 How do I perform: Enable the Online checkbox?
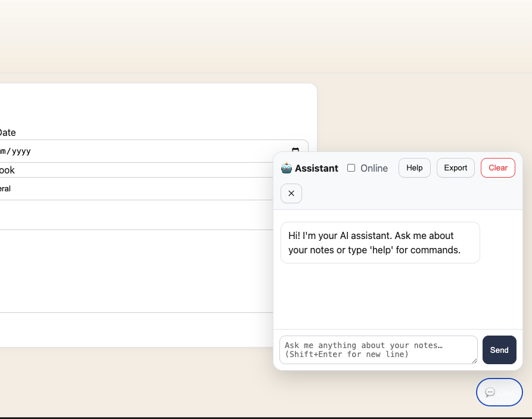point(351,168)
